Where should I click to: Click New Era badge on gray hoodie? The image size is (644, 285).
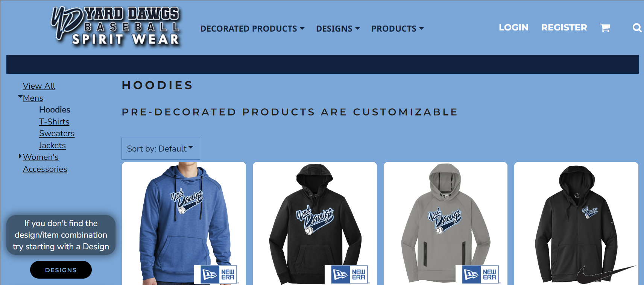tap(478, 274)
